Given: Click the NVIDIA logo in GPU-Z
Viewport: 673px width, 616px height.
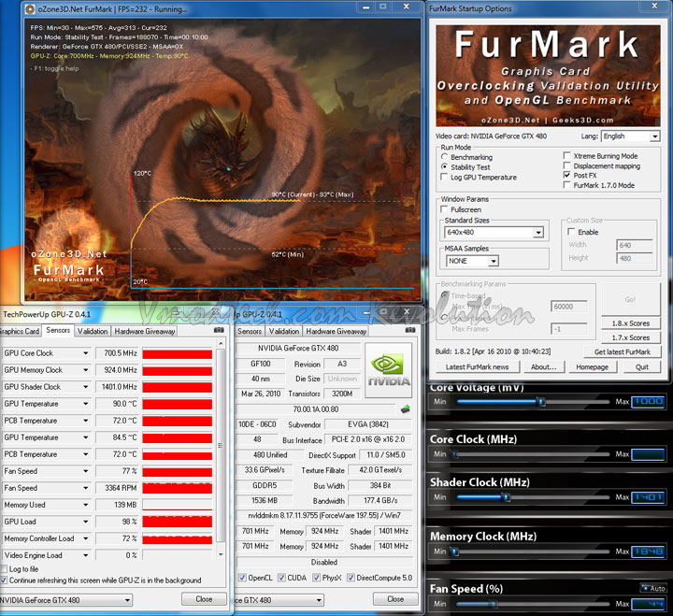Looking at the screenshot, I should tap(389, 369).
